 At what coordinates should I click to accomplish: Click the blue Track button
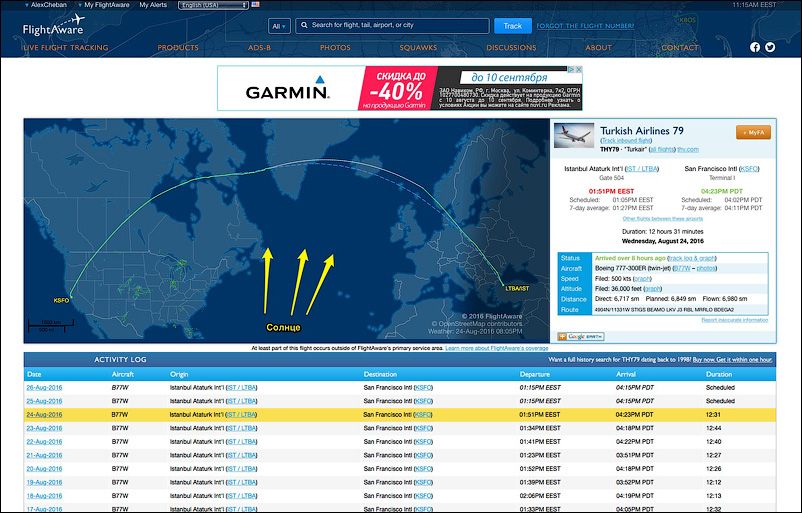click(513, 26)
